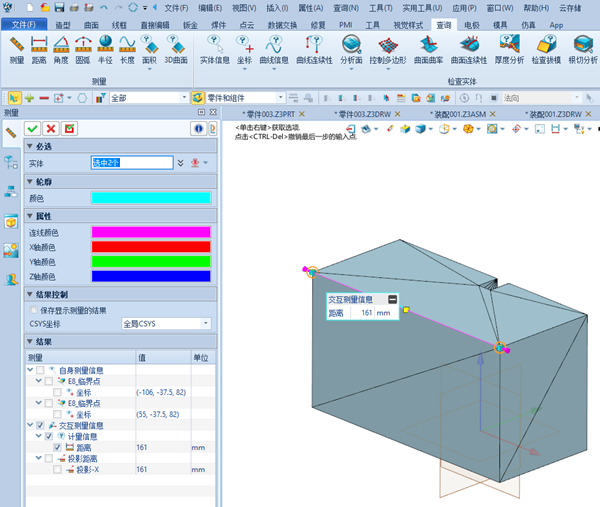
Task: Click 曲面连续性 surface continuity icon
Action: tap(469, 50)
